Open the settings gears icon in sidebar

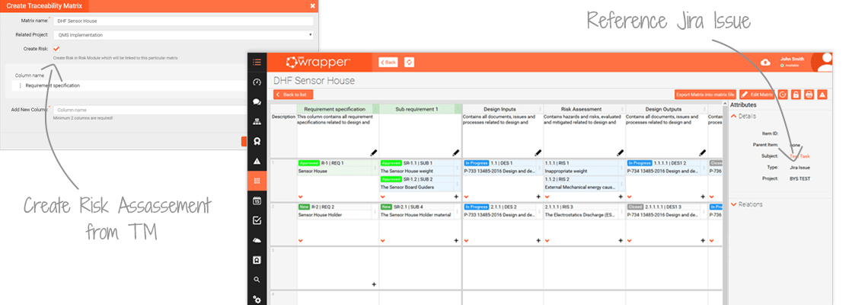pyautogui.click(x=257, y=300)
